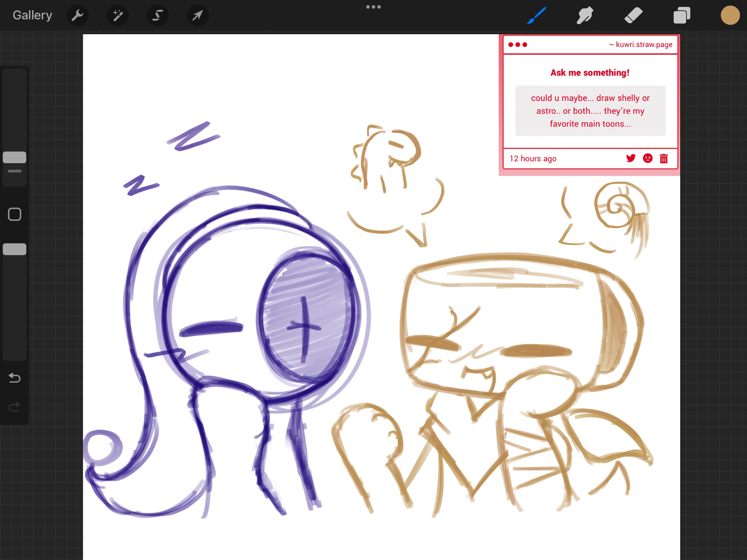The image size is (747, 560).
Task: Tap the square modify button on the sidebar
Action: tap(15, 214)
